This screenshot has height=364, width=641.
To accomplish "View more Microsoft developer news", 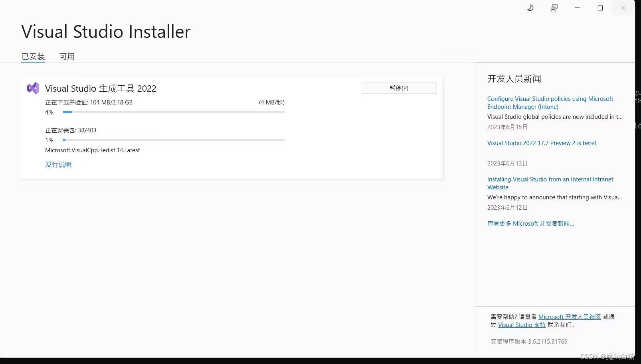I will tap(530, 223).
